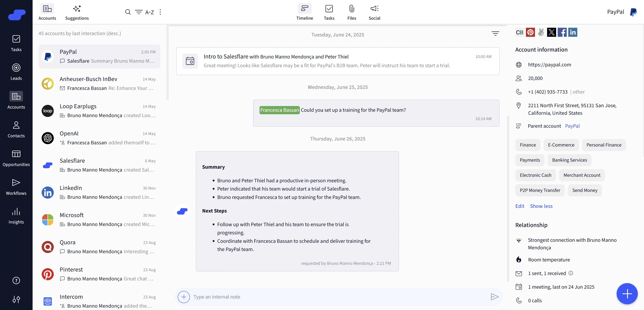Open Workflows in the sidebar
The image size is (644, 310).
[x=16, y=187]
